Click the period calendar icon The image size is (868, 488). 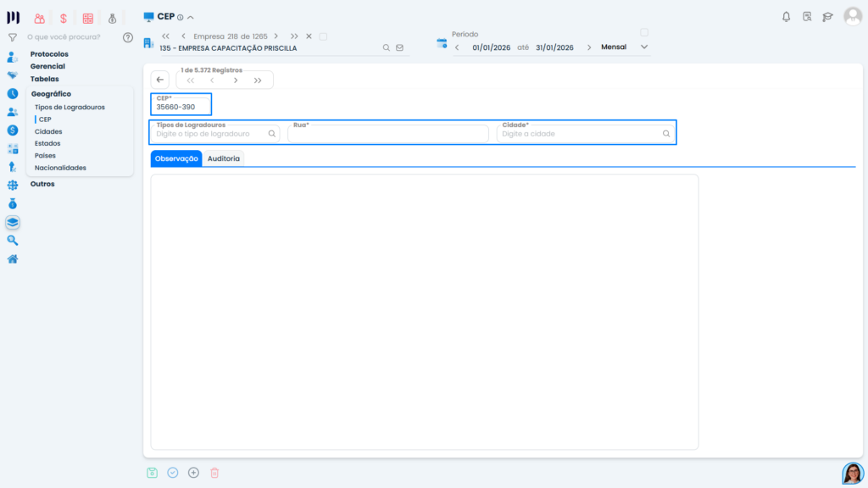[441, 43]
